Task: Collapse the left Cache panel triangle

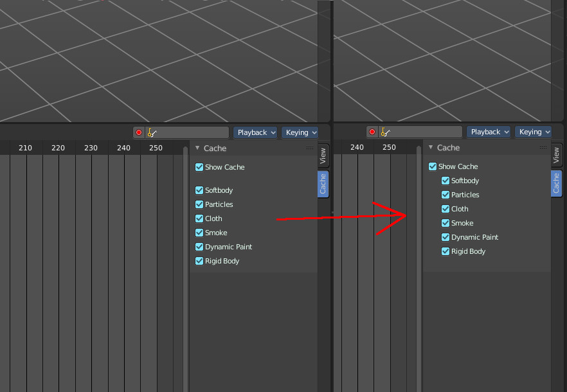Action: coord(197,148)
